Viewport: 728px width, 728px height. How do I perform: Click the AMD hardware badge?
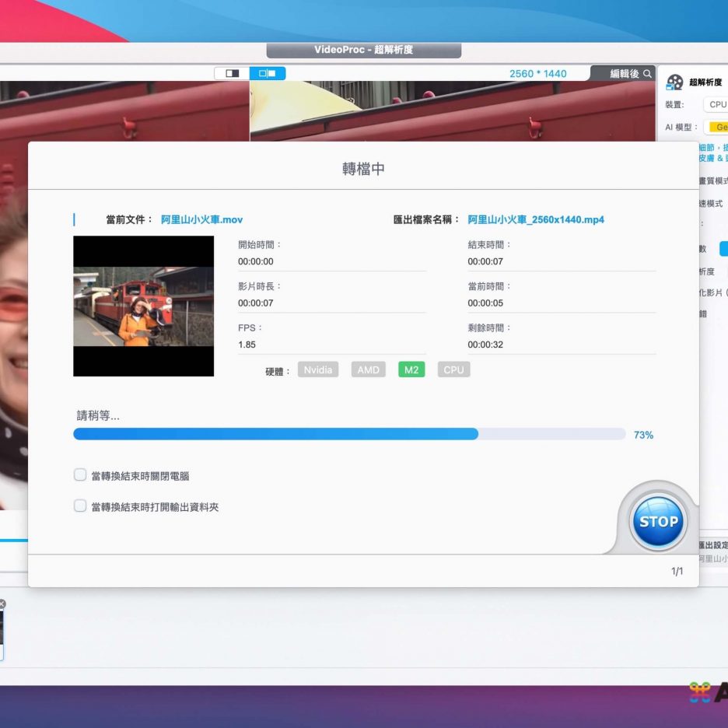click(x=368, y=370)
